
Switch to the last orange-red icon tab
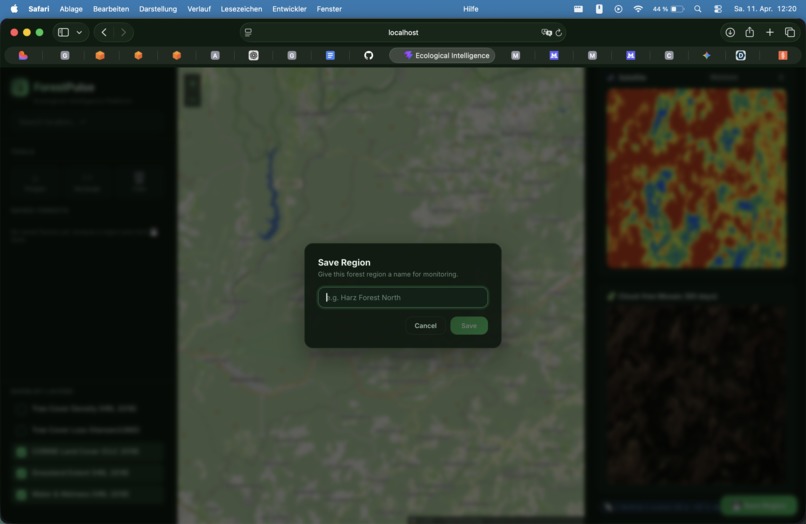point(782,55)
